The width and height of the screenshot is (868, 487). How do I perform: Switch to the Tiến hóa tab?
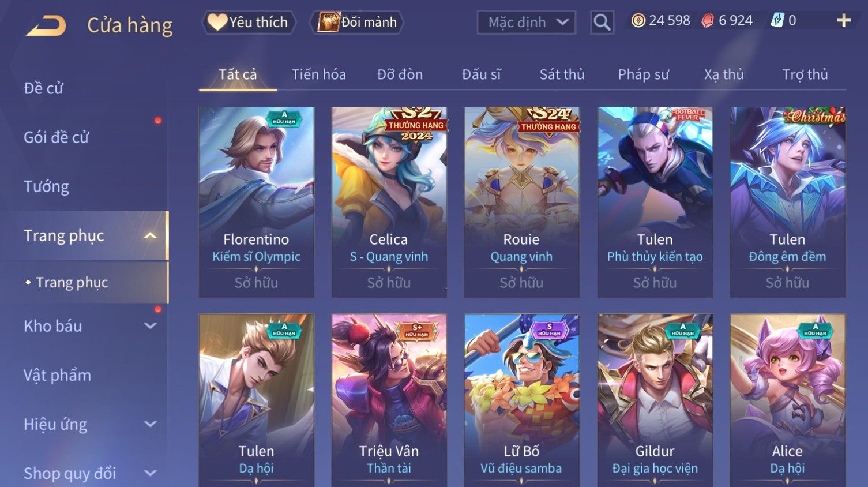pos(318,74)
